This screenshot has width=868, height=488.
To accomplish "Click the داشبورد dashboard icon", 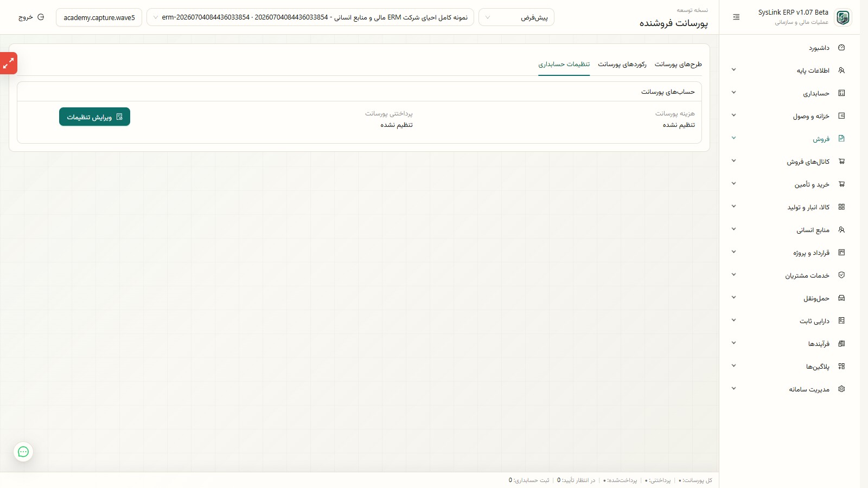I will coord(841,48).
